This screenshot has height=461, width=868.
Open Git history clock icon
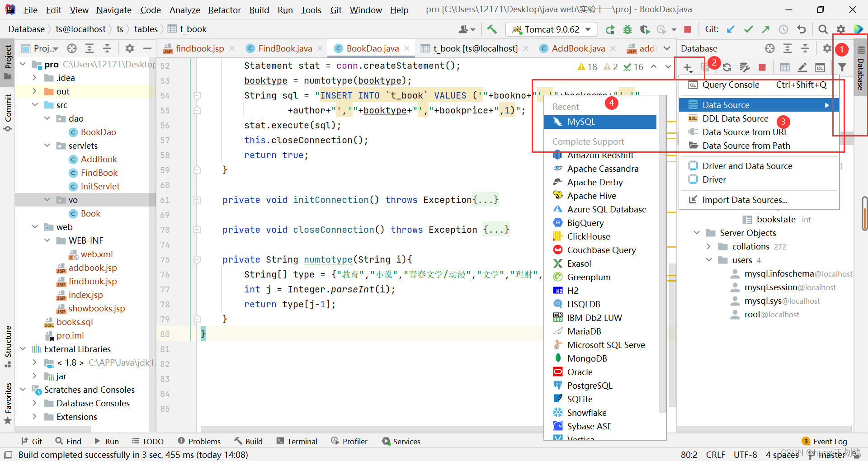coord(783,29)
